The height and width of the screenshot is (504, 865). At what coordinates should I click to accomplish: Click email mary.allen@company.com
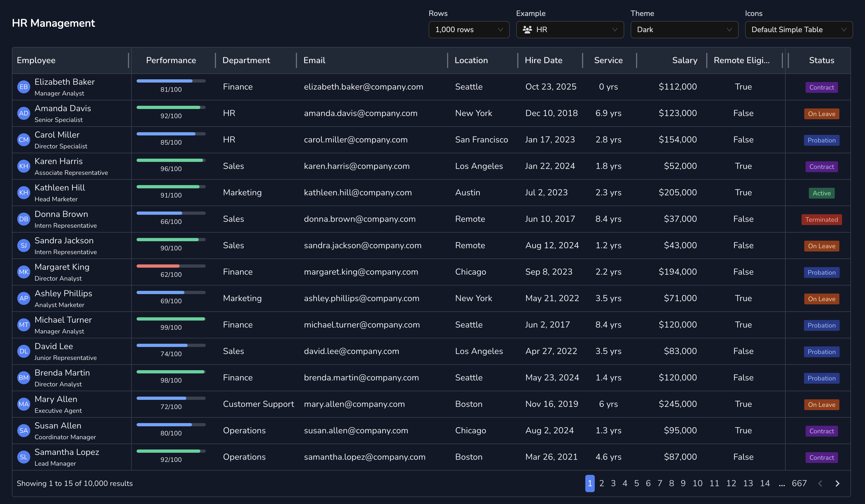(354, 404)
